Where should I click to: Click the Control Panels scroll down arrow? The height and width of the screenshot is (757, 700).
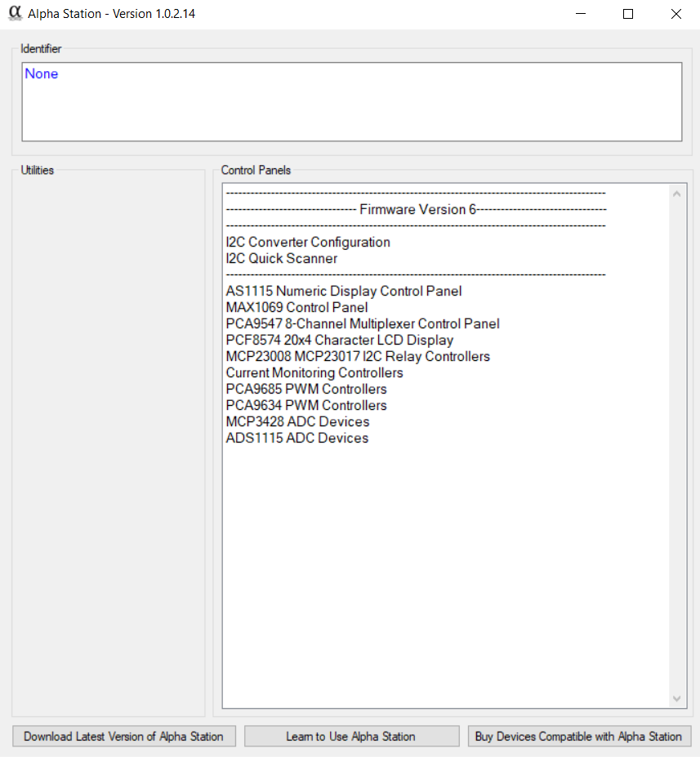tap(675, 698)
